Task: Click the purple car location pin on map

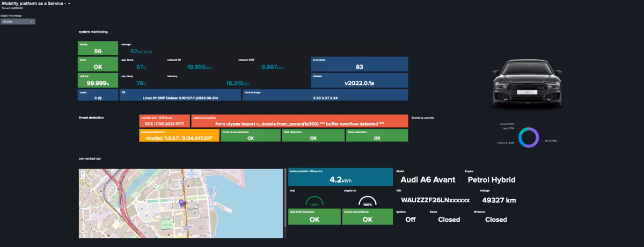Action: 181,203
